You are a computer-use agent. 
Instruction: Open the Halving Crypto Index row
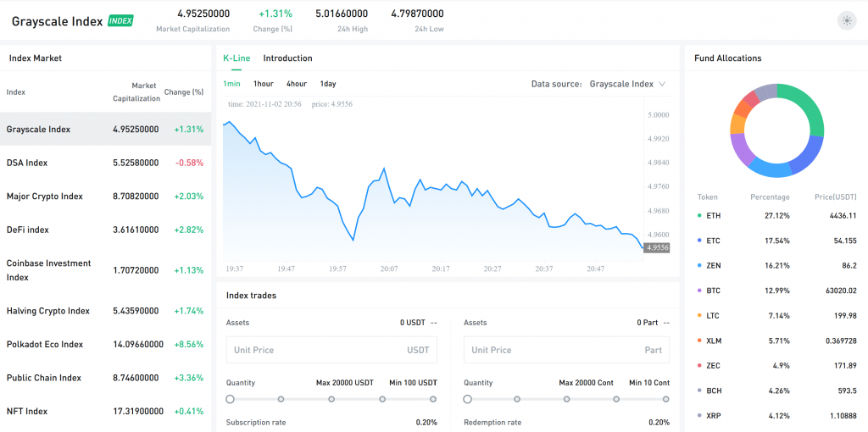105,311
